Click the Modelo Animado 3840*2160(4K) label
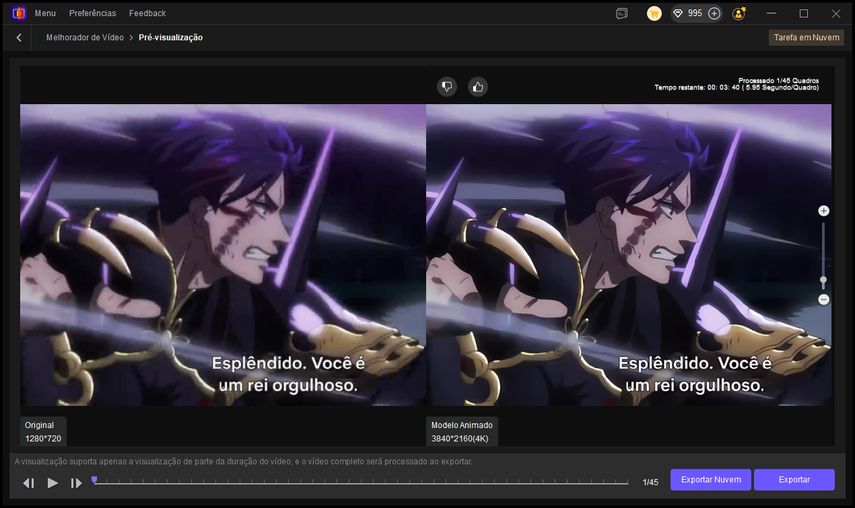The width and height of the screenshot is (855, 508). click(462, 432)
